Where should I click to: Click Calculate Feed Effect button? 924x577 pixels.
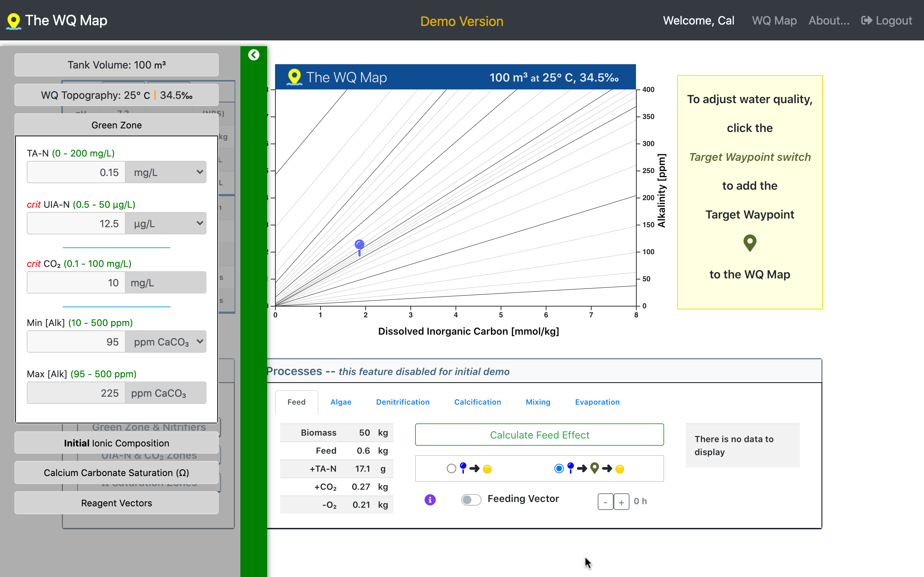tap(539, 435)
